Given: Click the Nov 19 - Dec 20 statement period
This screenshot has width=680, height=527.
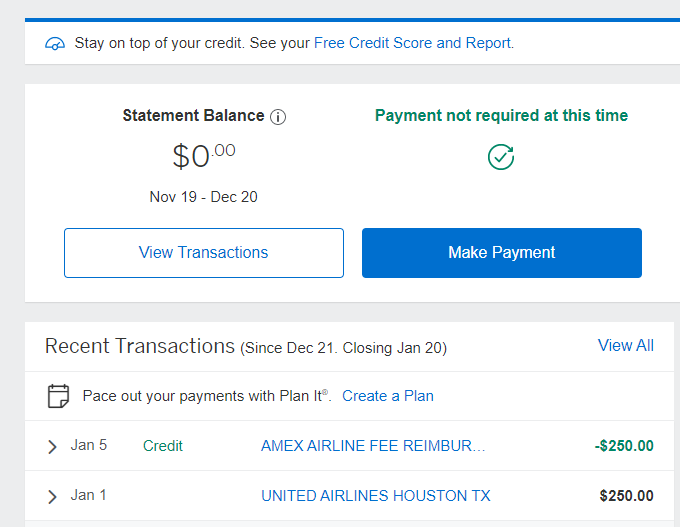Looking at the screenshot, I should point(203,197).
